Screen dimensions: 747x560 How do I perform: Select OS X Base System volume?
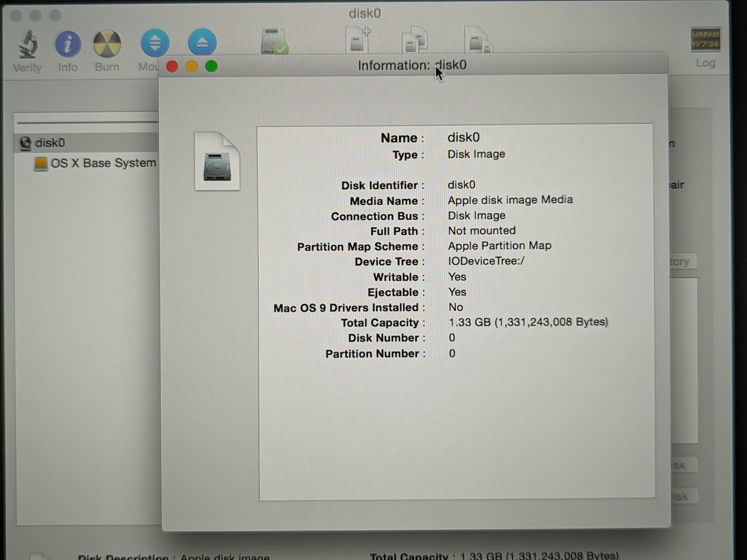(x=103, y=163)
